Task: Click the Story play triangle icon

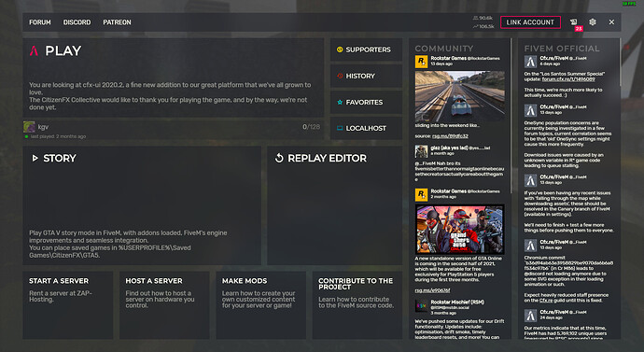Action: pyautogui.click(x=35, y=158)
